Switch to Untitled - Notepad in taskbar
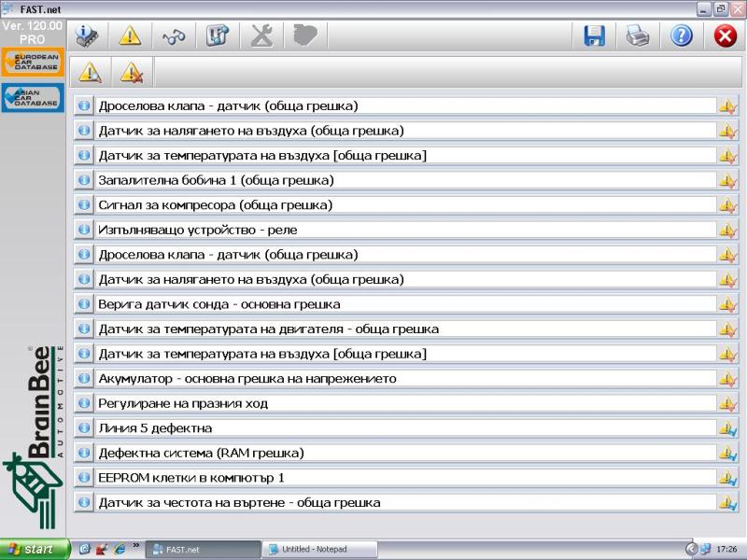 [320, 550]
